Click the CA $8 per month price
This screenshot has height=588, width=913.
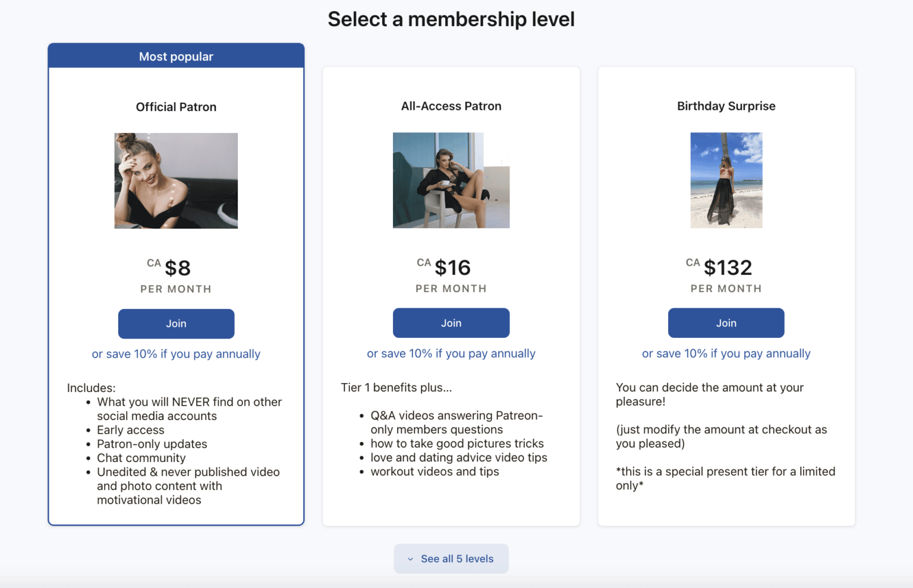176,267
